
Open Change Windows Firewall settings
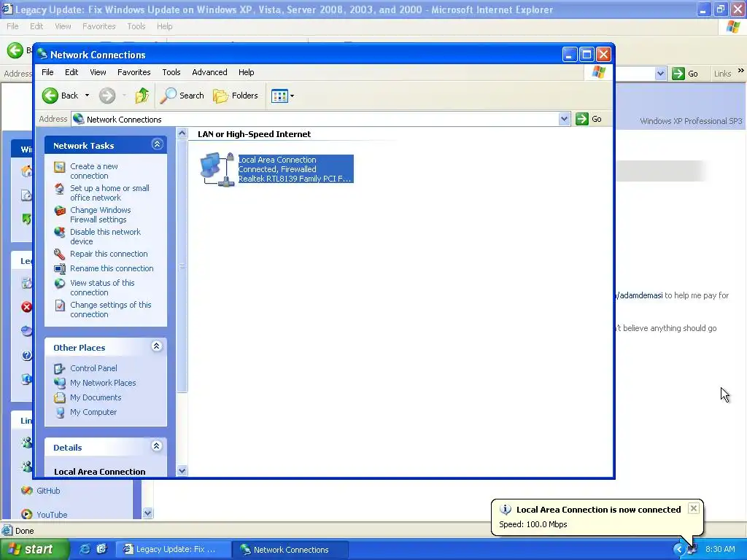tap(101, 215)
